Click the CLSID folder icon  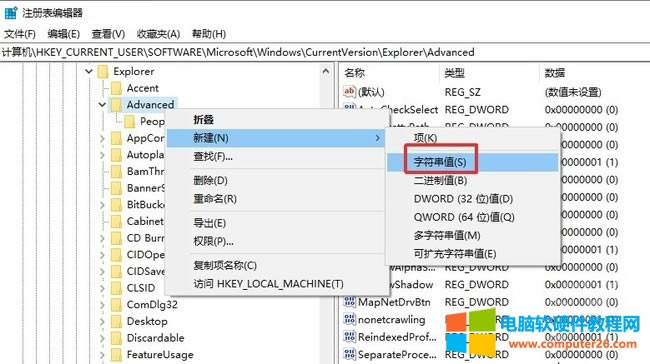[116, 288]
